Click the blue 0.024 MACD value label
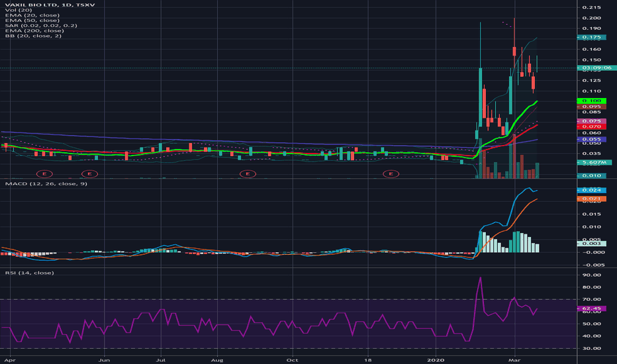 (x=591, y=190)
